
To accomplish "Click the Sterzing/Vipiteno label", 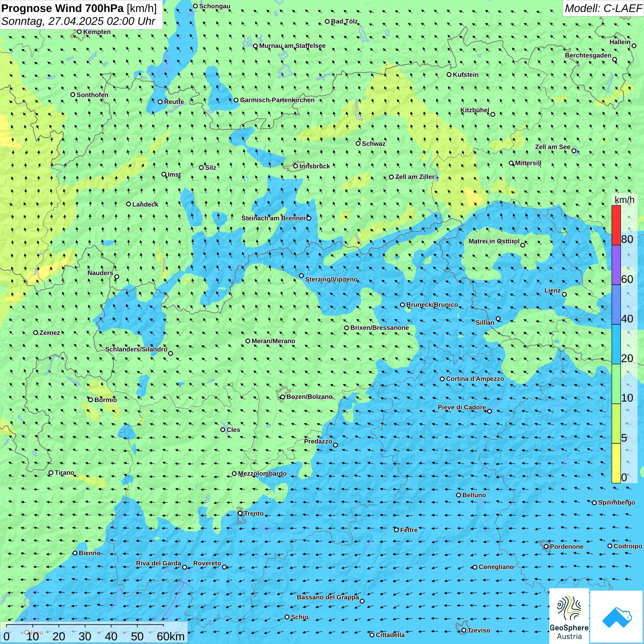I will pos(331,279).
